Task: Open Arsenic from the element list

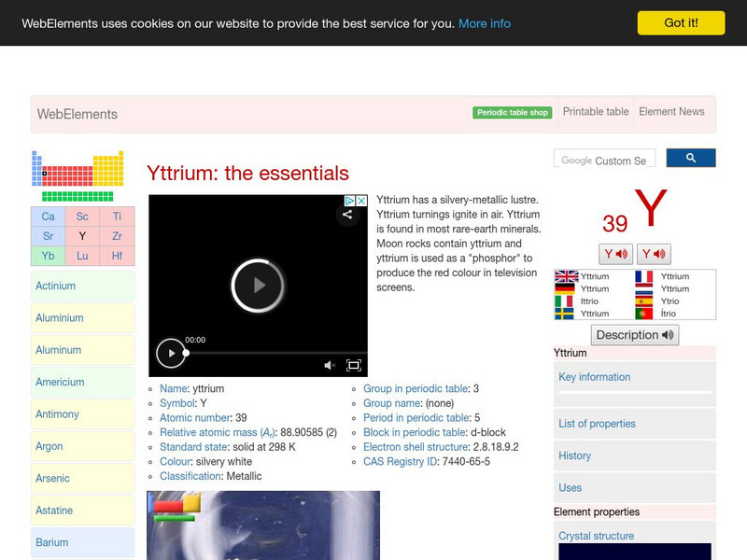Action: (83, 478)
